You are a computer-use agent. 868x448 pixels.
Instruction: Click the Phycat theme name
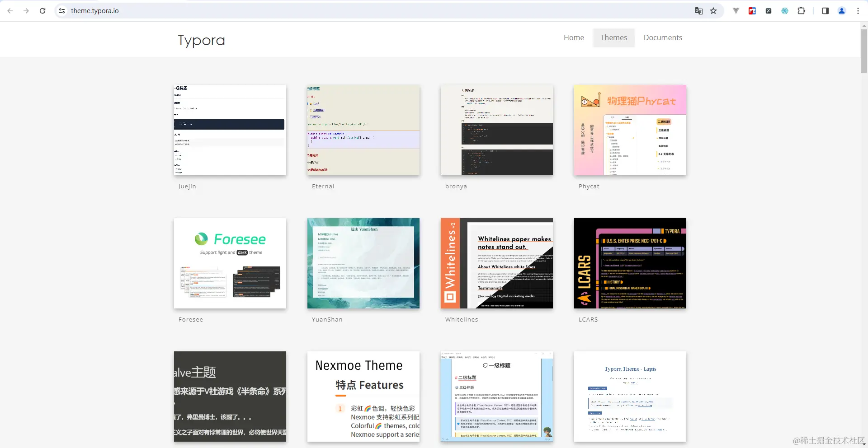(x=589, y=187)
